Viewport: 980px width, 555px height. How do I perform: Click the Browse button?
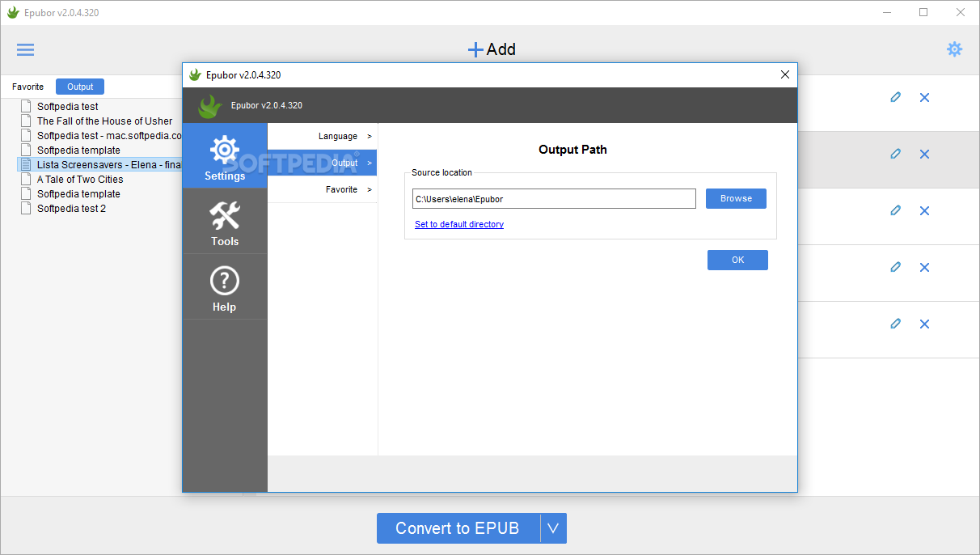736,198
